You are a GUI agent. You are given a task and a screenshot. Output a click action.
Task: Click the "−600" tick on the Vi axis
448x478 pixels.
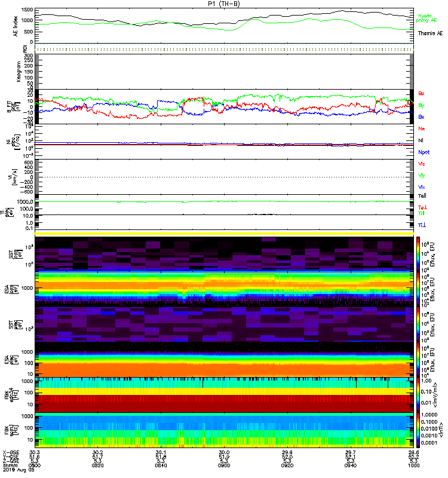tap(26, 192)
